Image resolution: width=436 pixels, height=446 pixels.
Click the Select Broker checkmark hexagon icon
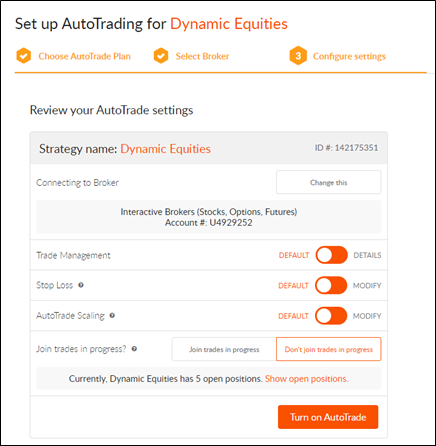coord(161,56)
